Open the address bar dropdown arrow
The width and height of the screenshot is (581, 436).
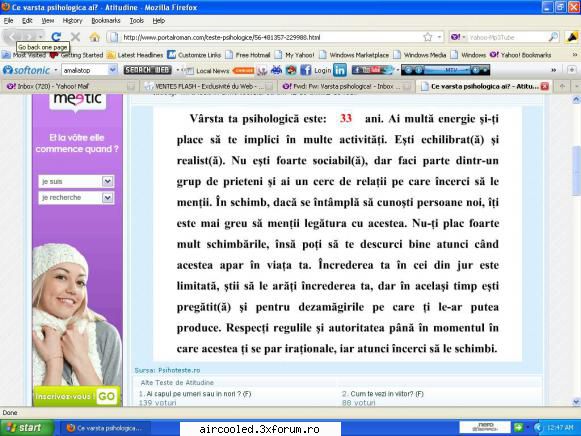[439, 37]
